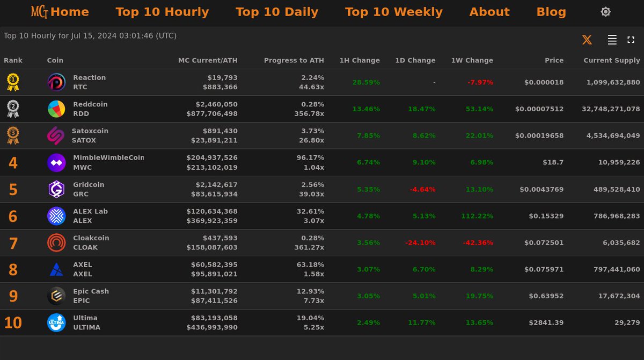Open the Top 10 Daily tab
The height and width of the screenshot is (360, 644).
point(277,12)
